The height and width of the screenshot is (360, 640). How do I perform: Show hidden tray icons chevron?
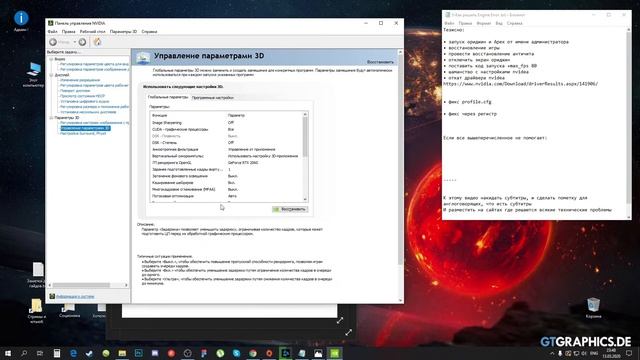click(x=552, y=353)
